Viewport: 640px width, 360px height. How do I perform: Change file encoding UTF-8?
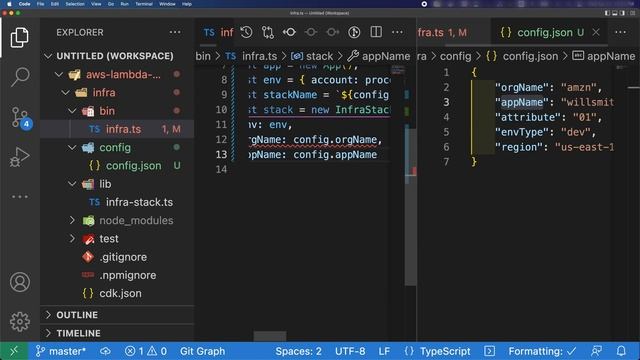click(350, 351)
